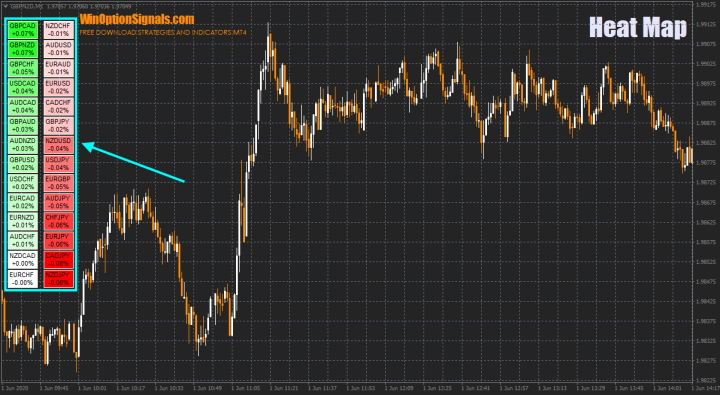
Task: Click the Heat Map title label
Action: click(x=638, y=28)
